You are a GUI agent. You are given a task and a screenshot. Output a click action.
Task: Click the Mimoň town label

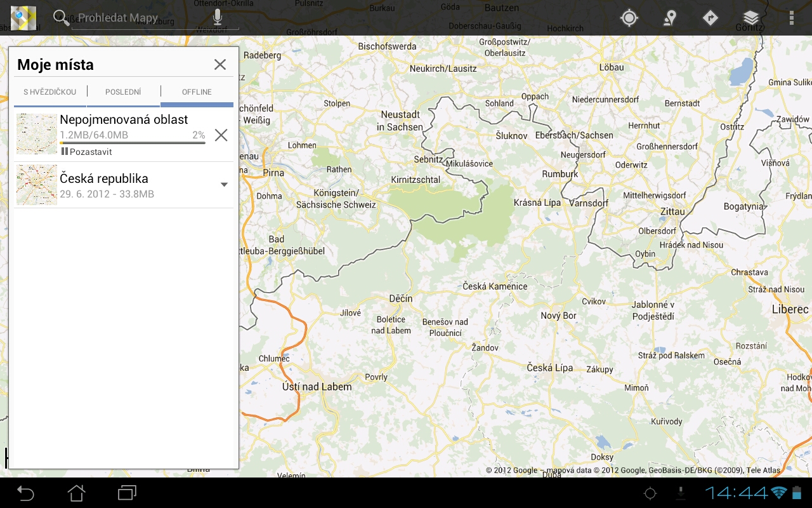click(x=636, y=388)
